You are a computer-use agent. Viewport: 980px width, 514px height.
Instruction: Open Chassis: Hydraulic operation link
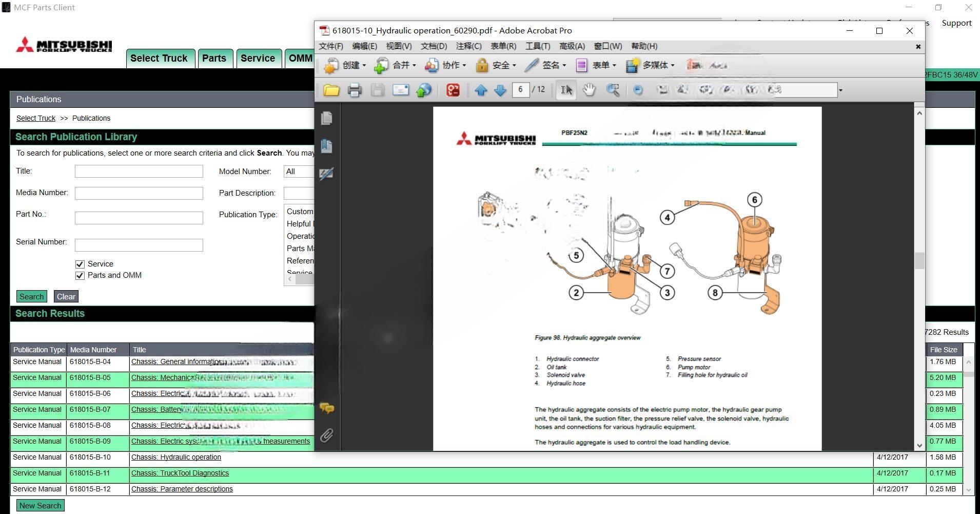click(176, 457)
